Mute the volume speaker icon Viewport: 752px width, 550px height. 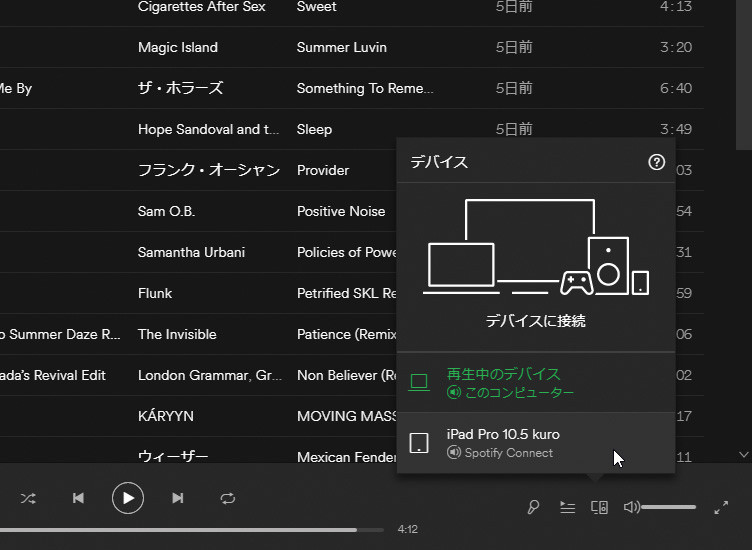[631, 507]
